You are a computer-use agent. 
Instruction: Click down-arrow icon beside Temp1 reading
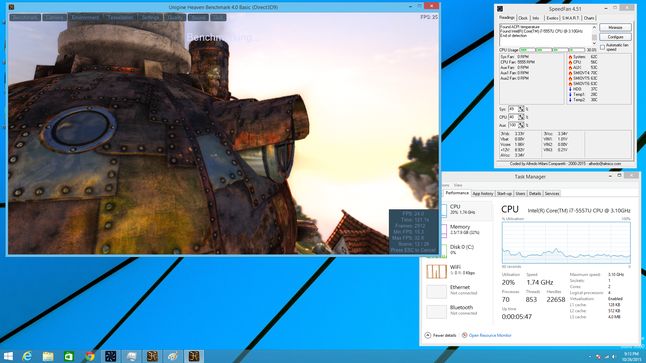point(570,94)
